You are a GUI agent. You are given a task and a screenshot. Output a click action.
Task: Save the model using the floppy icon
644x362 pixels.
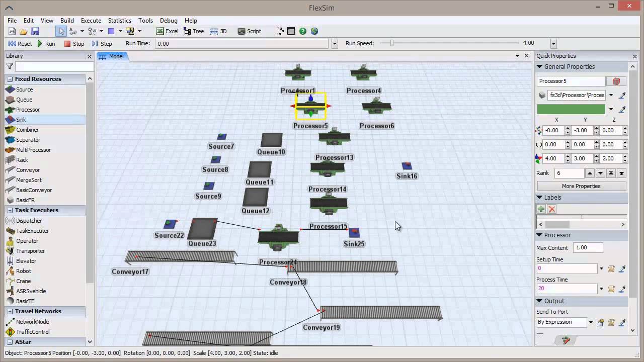[x=35, y=31]
